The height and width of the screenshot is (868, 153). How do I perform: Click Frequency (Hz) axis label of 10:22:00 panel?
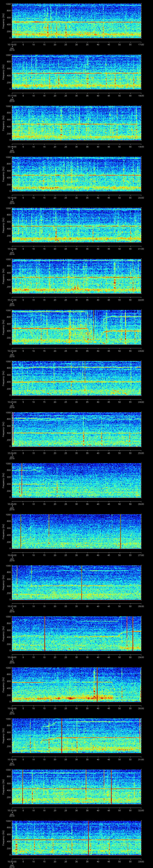[3, 327]
